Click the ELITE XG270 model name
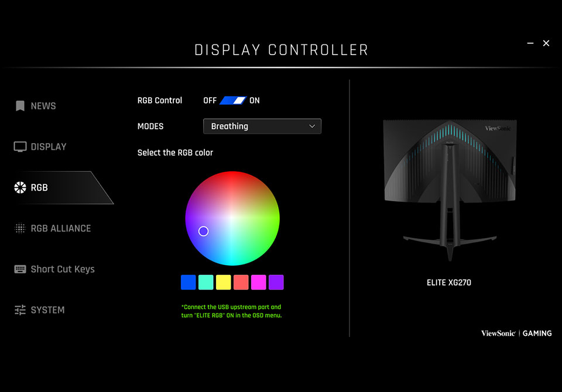The image size is (562, 392). coord(449,283)
